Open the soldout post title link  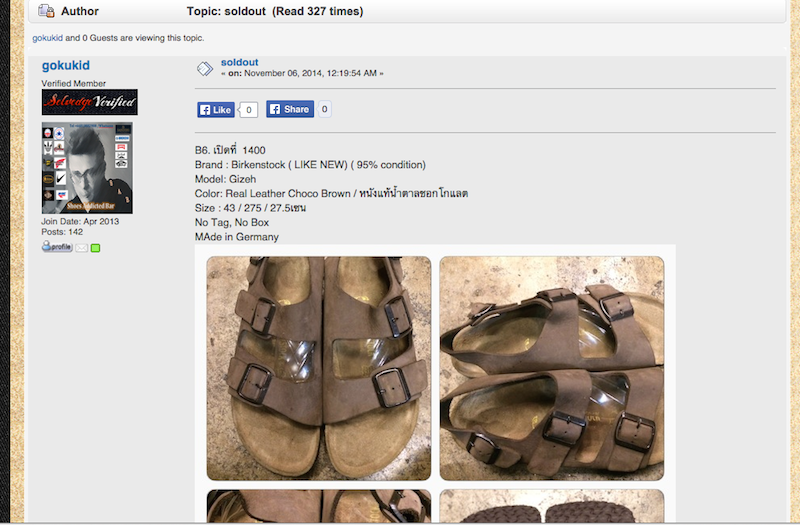click(239, 62)
